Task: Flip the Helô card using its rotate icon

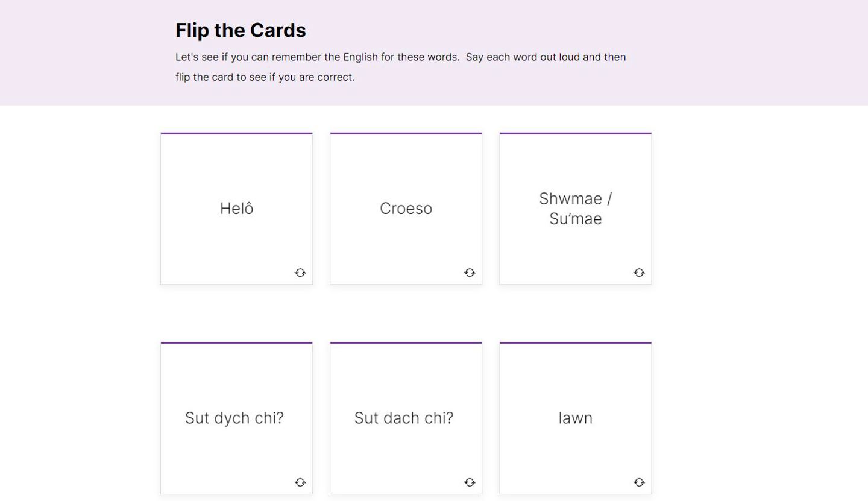Action: (300, 273)
